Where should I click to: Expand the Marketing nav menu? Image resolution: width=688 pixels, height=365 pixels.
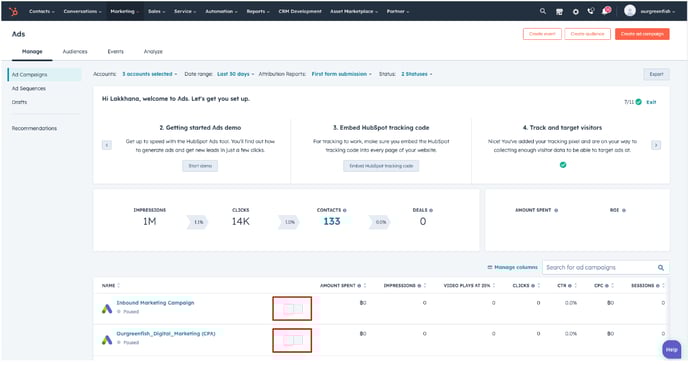[x=125, y=11]
